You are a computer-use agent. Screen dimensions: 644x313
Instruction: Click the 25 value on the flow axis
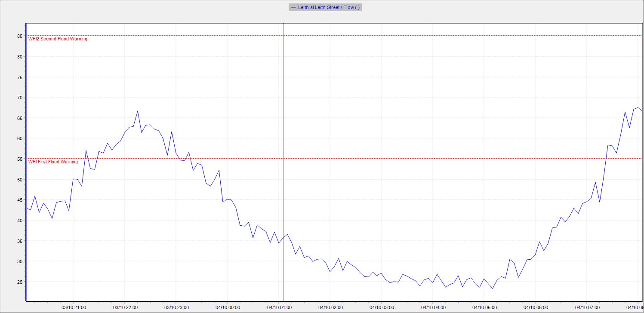point(19,282)
